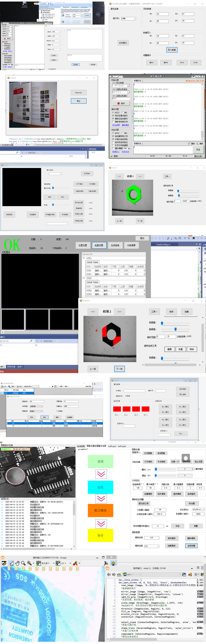Viewport: 206px width, 644px height.
Task: Open 清除接收 link in network assistant
Action: (125, 125)
